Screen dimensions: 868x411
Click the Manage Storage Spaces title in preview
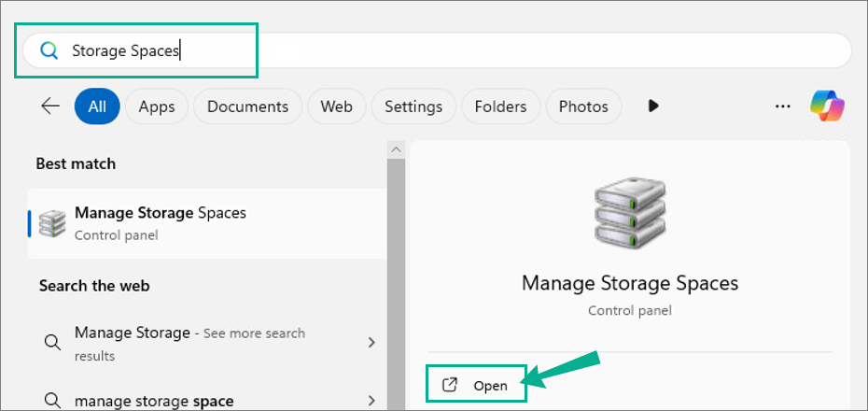click(630, 283)
